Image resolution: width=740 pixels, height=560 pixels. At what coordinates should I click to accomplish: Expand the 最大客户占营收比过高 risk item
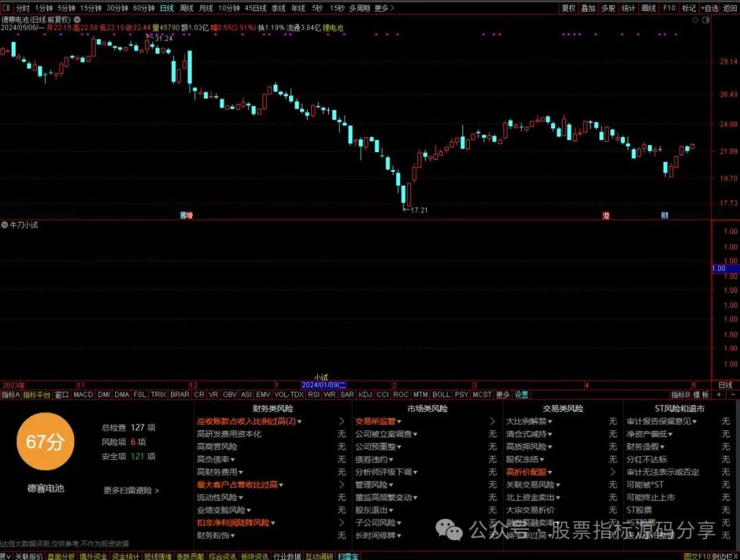click(x=240, y=485)
